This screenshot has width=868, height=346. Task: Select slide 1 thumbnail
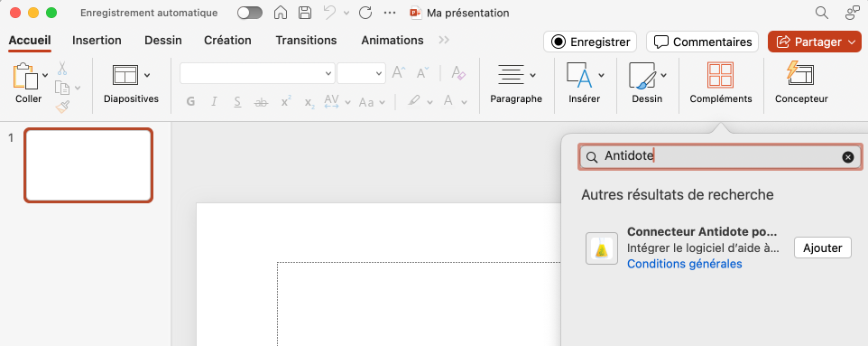[88, 165]
